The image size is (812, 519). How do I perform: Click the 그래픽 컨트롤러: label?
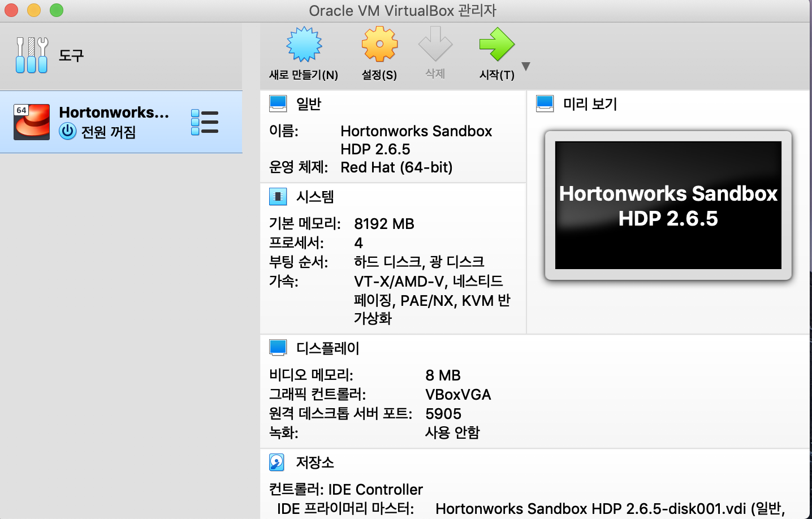tap(317, 395)
